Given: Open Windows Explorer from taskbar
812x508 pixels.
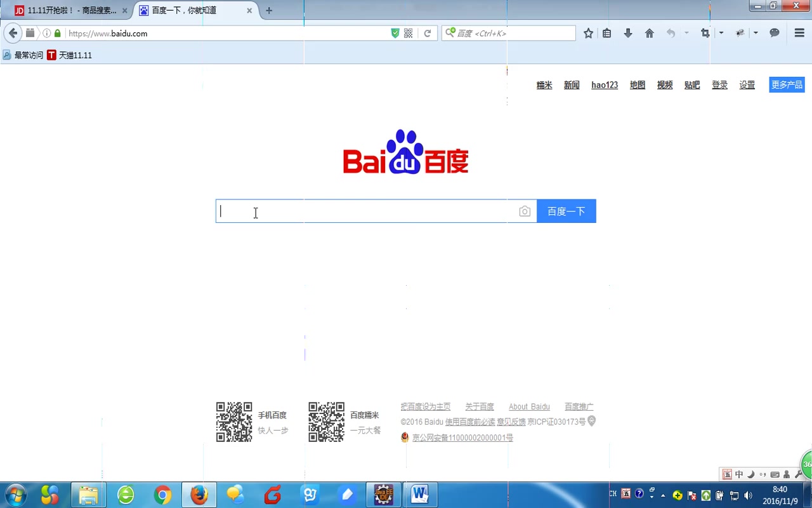Looking at the screenshot, I should (x=88, y=495).
